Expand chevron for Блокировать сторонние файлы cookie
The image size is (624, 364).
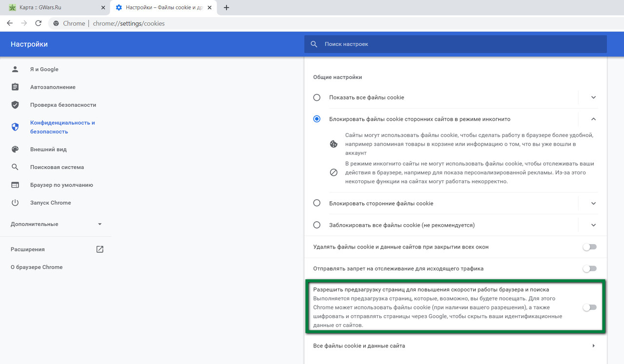(x=593, y=203)
